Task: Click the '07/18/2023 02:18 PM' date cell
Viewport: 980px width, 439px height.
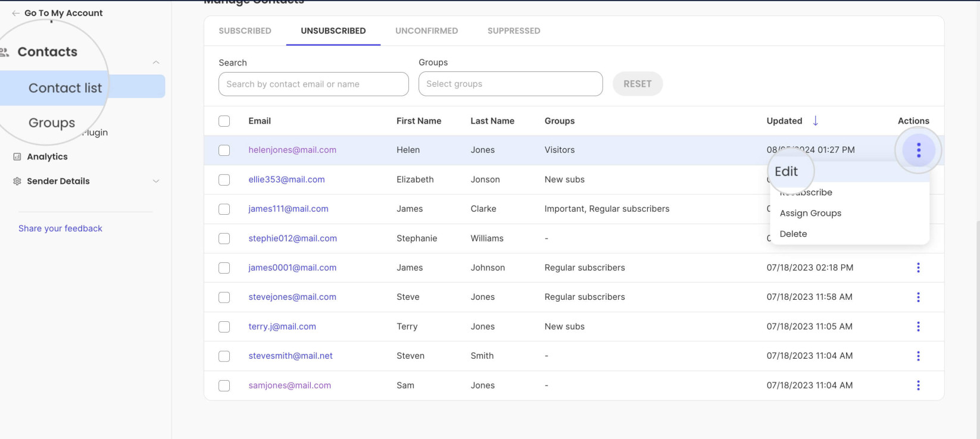Action: click(x=810, y=268)
